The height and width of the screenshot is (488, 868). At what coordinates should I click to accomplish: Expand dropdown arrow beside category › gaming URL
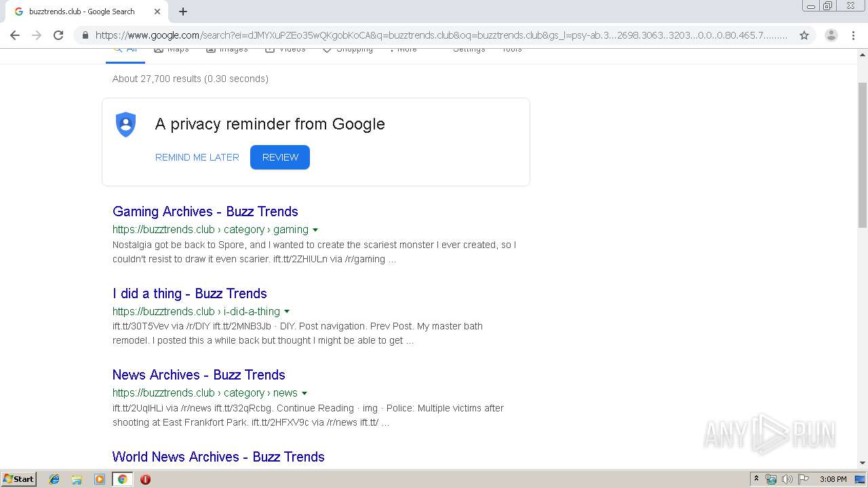[315, 230]
